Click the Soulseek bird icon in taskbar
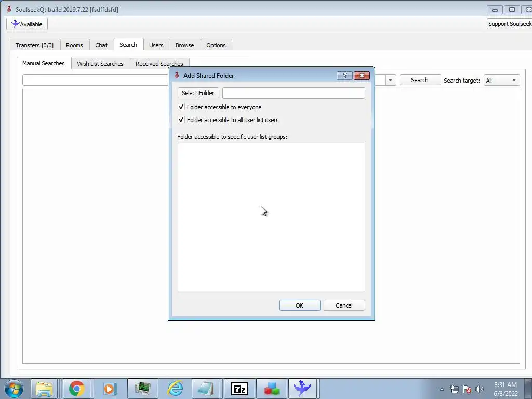Image resolution: width=532 pixels, height=399 pixels. pyautogui.click(x=303, y=389)
